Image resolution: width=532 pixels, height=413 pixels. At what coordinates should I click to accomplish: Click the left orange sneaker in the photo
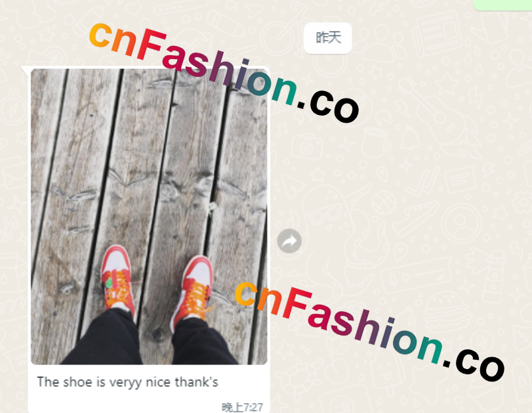[x=117, y=278]
